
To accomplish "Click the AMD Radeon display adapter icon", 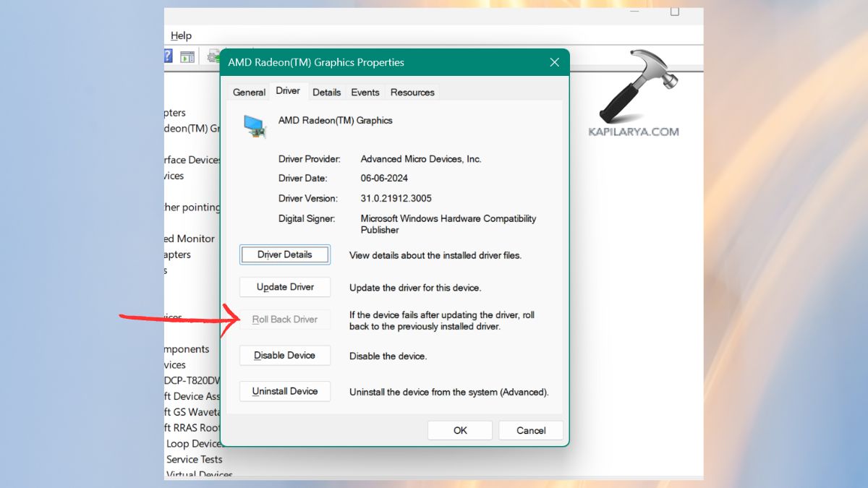I will (254, 126).
